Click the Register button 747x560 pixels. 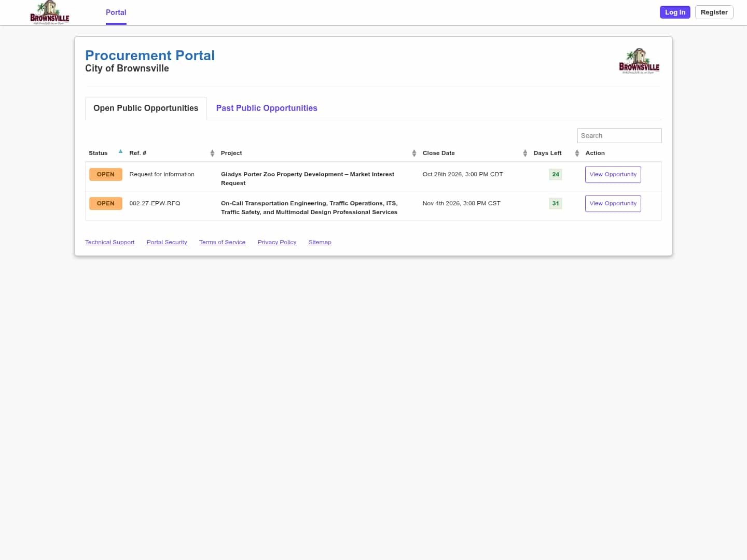pos(714,12)
